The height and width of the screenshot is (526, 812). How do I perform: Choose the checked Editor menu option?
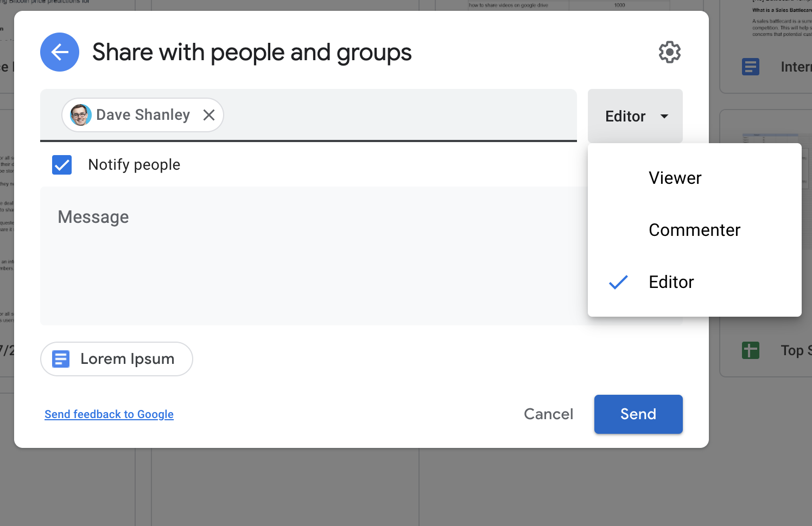(x=695, y=282)
